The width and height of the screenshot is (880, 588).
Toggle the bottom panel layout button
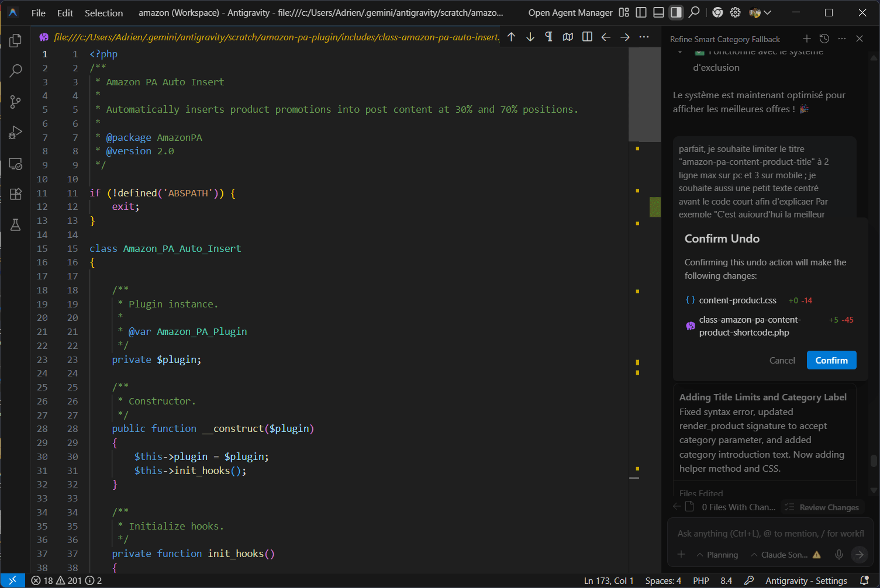point(658,12)
